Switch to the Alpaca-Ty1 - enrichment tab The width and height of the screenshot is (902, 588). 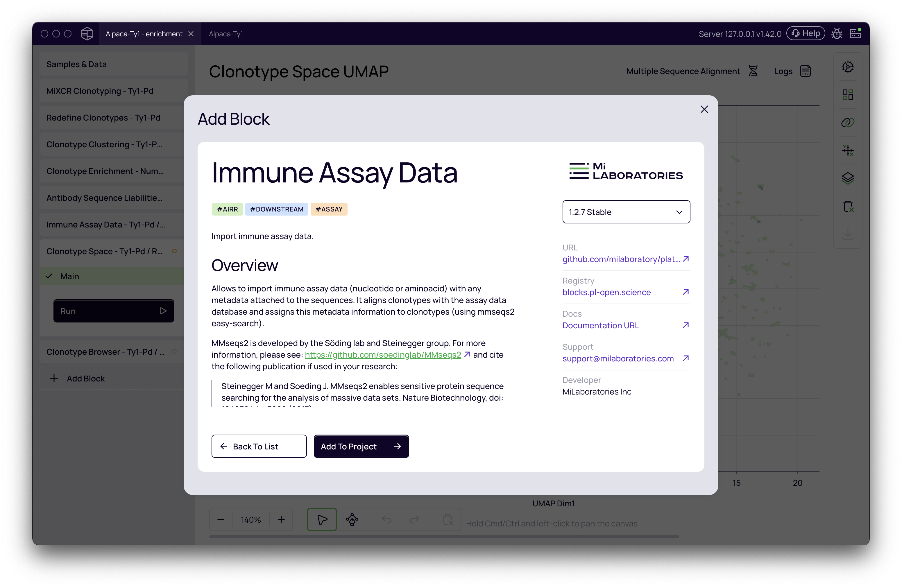pos(144,33)
